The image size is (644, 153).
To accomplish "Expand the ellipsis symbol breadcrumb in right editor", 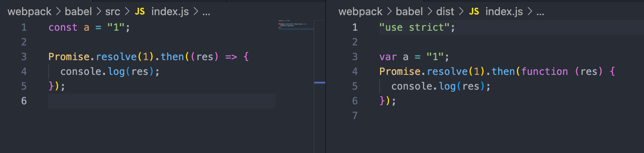I will click(540, 12).
